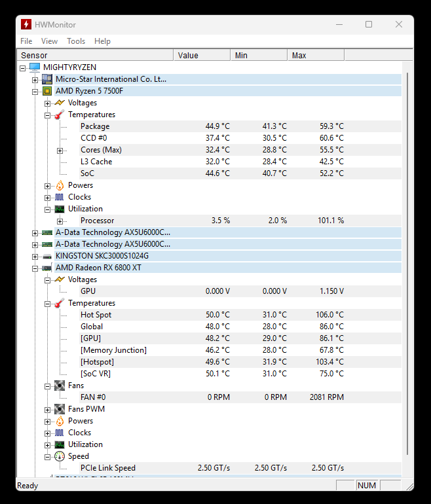Click the CPU Temperatures thermometer icon
The image size is (431, 504).
[x=60, y=115]
